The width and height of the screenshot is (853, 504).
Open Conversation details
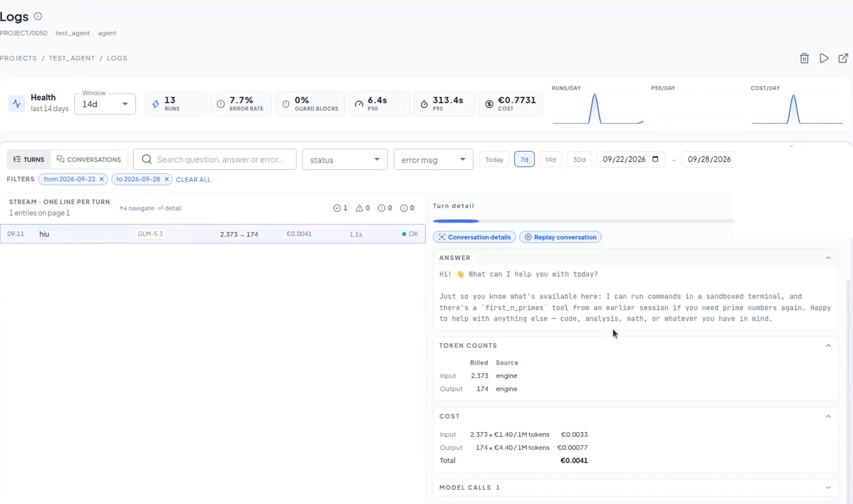474,237
